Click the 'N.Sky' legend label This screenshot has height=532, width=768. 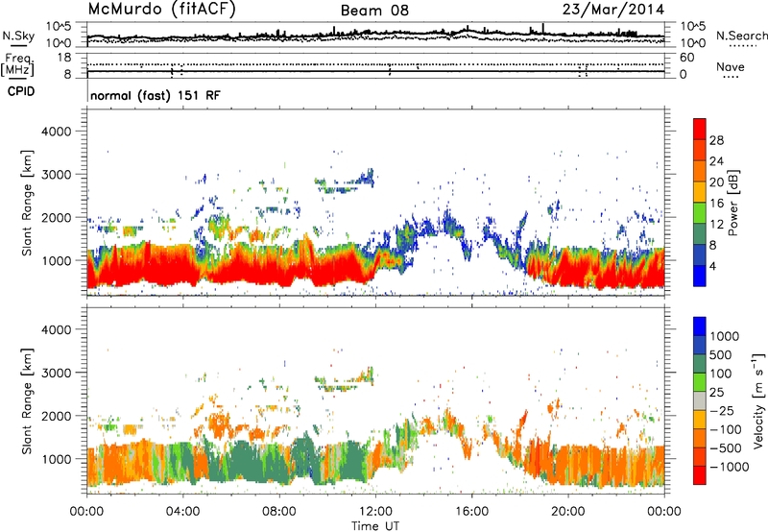click(x=18, y=36)
